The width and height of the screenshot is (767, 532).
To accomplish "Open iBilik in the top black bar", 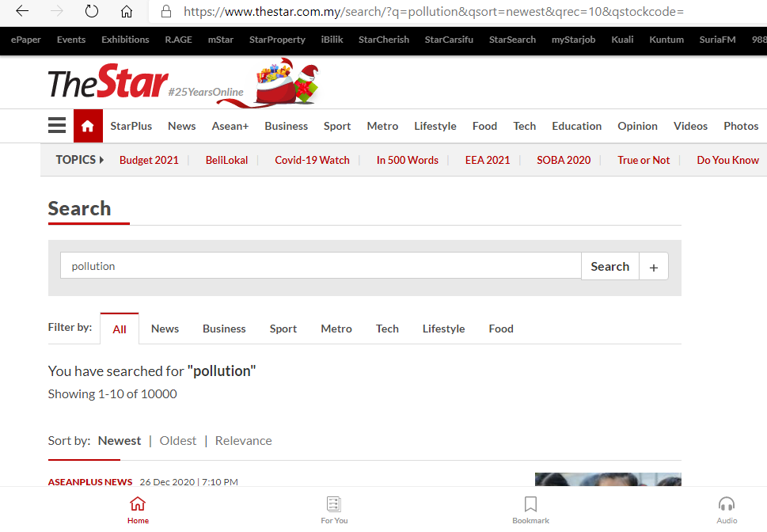I will coord(332,40).
